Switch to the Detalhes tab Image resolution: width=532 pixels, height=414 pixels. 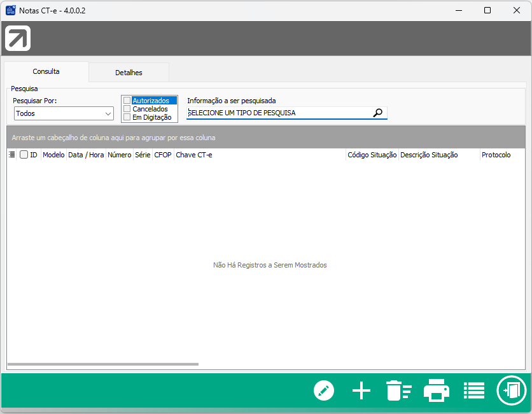129,73
